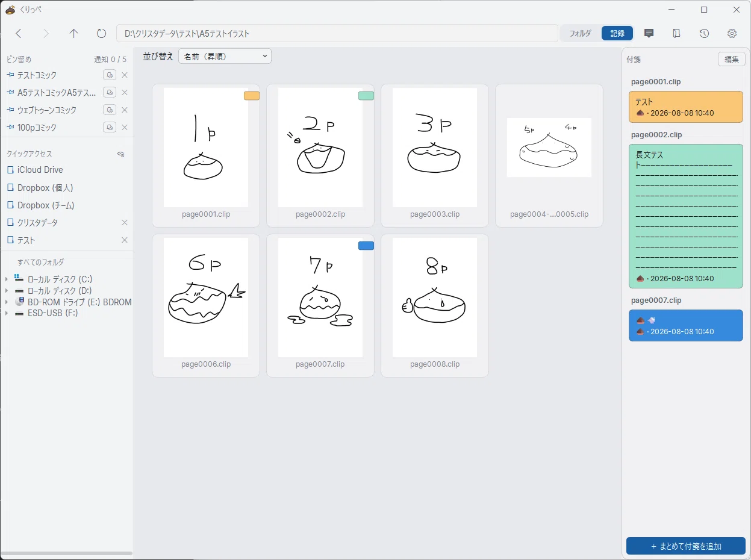751x560 pixels.
Task: Go back with the left arrow button
Action: [19, 34]
